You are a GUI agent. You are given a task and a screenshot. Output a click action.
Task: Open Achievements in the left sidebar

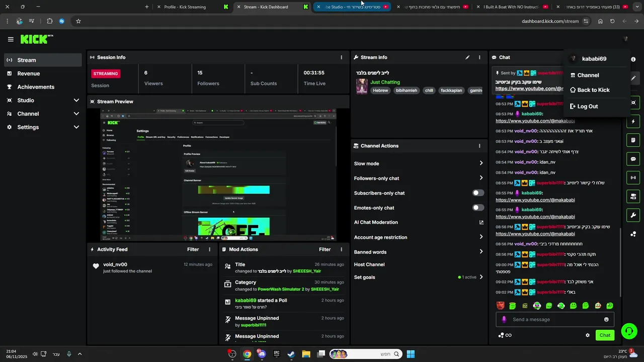coord(43,87)
